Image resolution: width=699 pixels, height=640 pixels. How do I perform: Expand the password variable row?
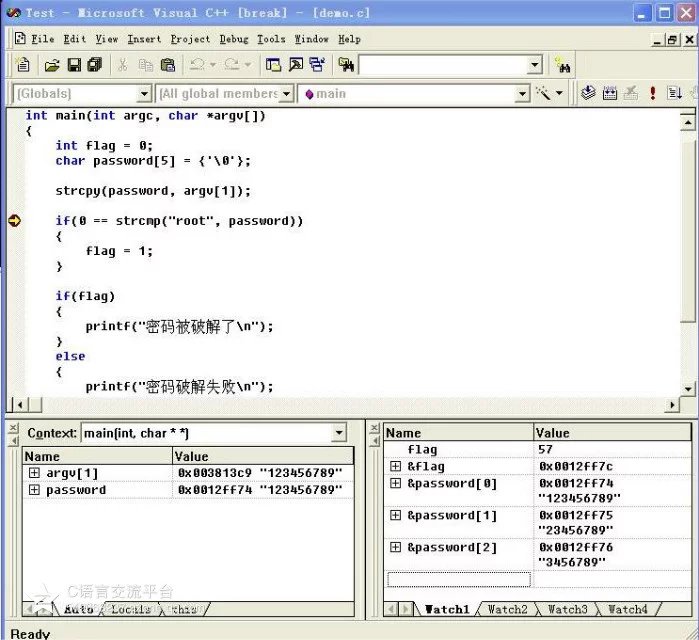[34, 490]
